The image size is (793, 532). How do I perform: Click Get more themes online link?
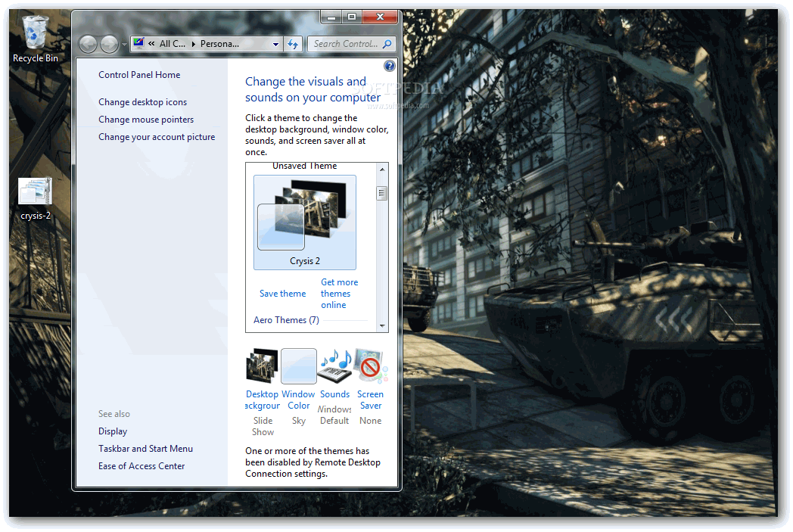pos(339,294)
